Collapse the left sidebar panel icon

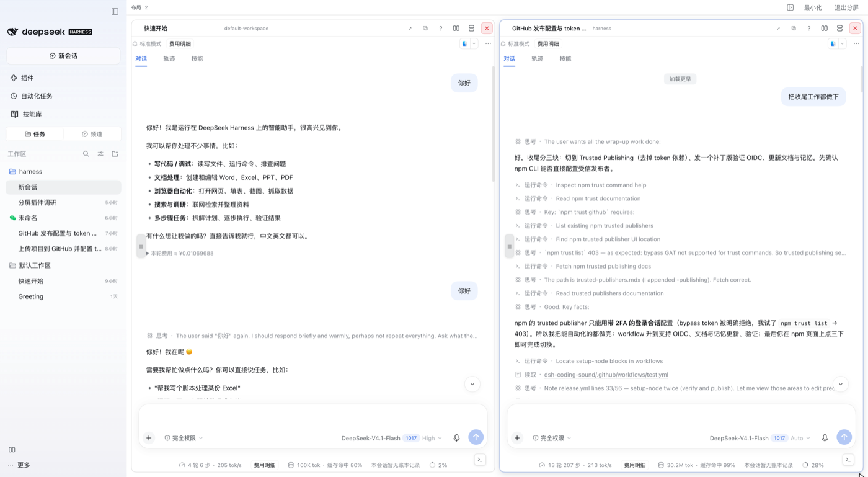(x=115, y=11)
